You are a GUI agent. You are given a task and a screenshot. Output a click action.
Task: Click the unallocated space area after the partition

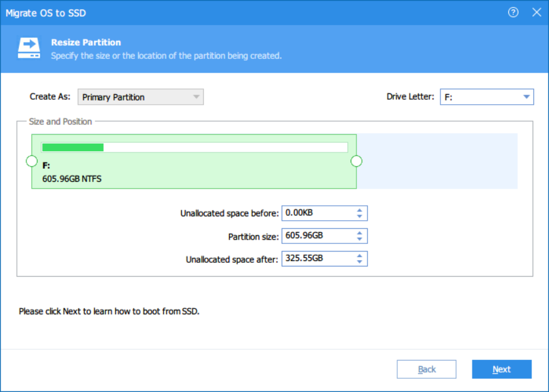coord(437,161)
